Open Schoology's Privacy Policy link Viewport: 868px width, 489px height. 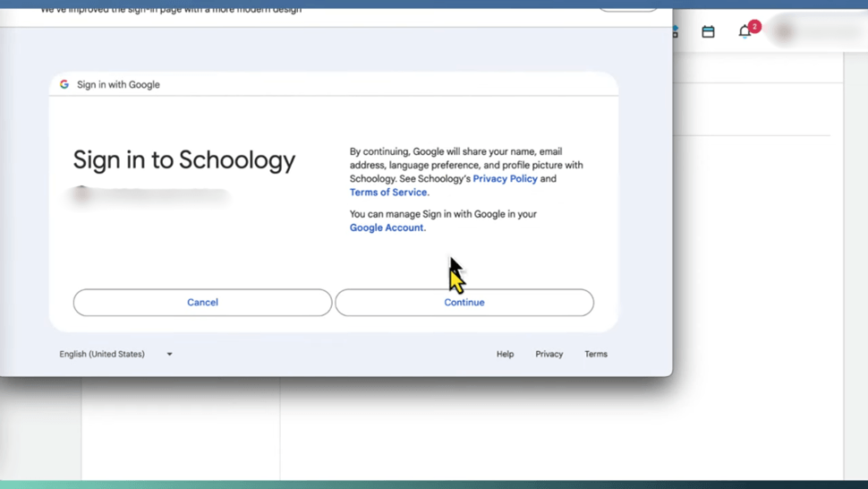click(x=505, y=179)
